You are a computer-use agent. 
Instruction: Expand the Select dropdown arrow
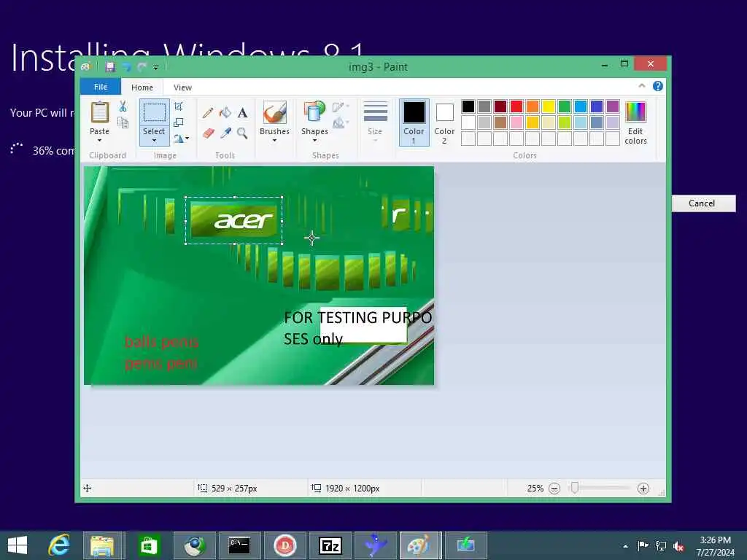pos(155,141)
